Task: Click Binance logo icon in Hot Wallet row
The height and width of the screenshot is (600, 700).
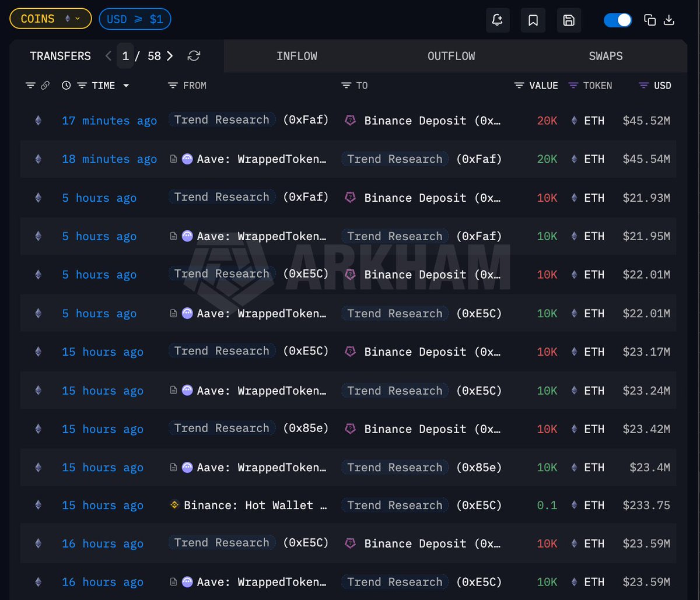Action: (x=174, y=506)
